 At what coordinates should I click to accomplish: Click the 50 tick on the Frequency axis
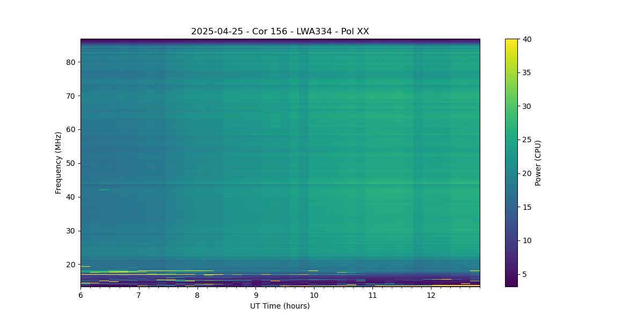coord(70,163)
